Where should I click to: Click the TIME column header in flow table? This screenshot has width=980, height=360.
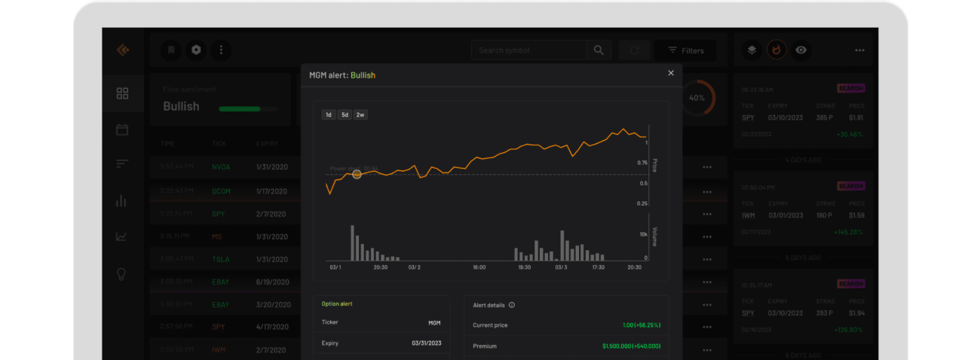click(x=167, y=143)
